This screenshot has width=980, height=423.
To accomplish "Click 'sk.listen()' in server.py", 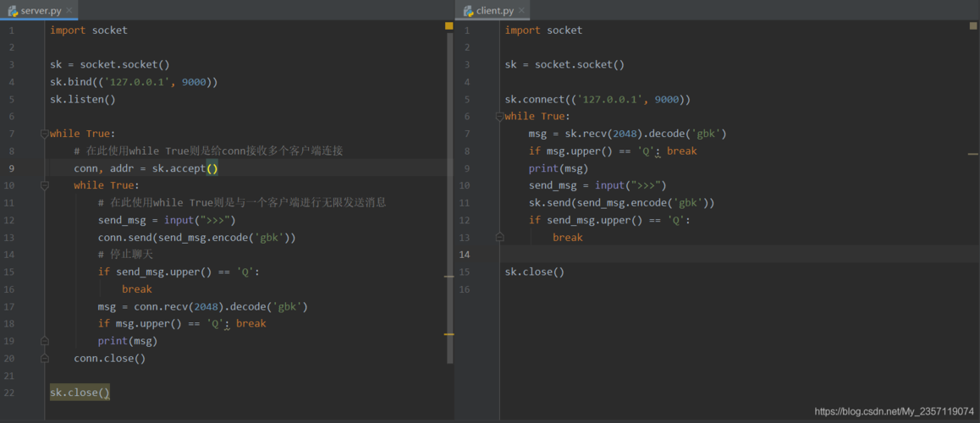I will coord(83,99).
